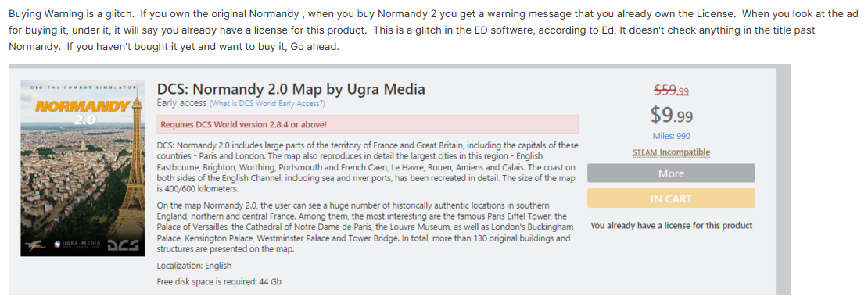Image resolution: width=868 pixels, height=300 pixels.
Task: Click the orange NORMANDY title on the cover
Action: tap(82, 105)
